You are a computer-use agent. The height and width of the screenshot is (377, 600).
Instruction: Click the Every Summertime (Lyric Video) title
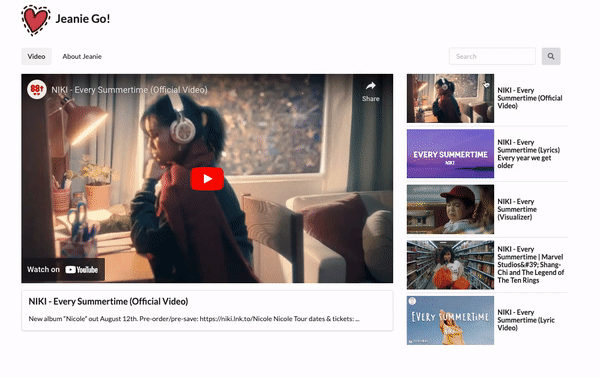point(526,320)
